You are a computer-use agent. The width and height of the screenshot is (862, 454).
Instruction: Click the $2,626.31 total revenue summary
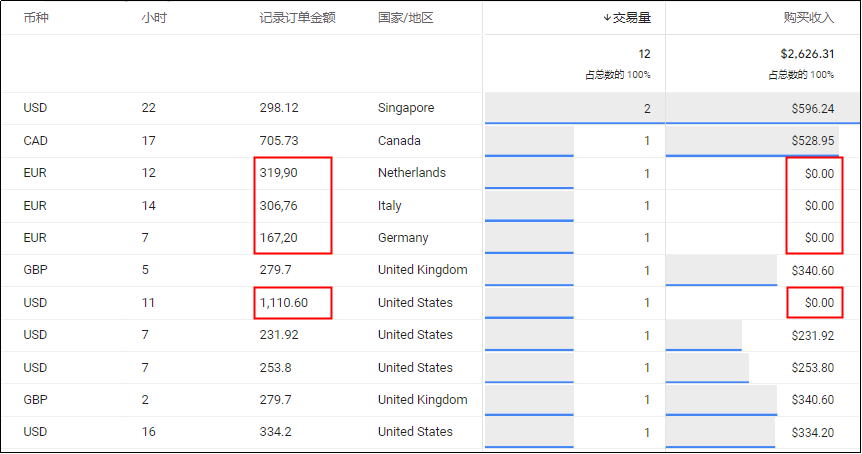(x=807, y=54)
